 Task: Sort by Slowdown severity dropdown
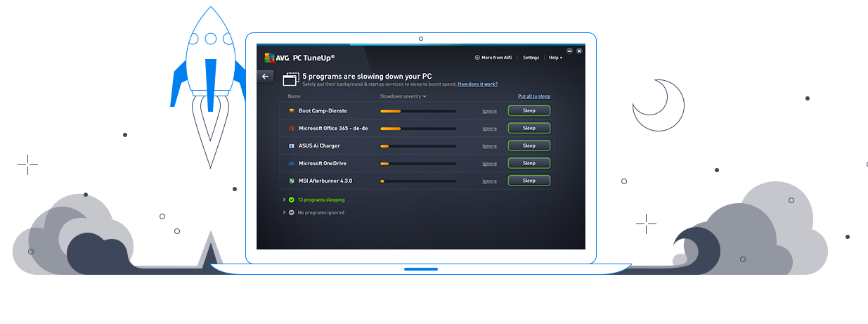[403, 96]
